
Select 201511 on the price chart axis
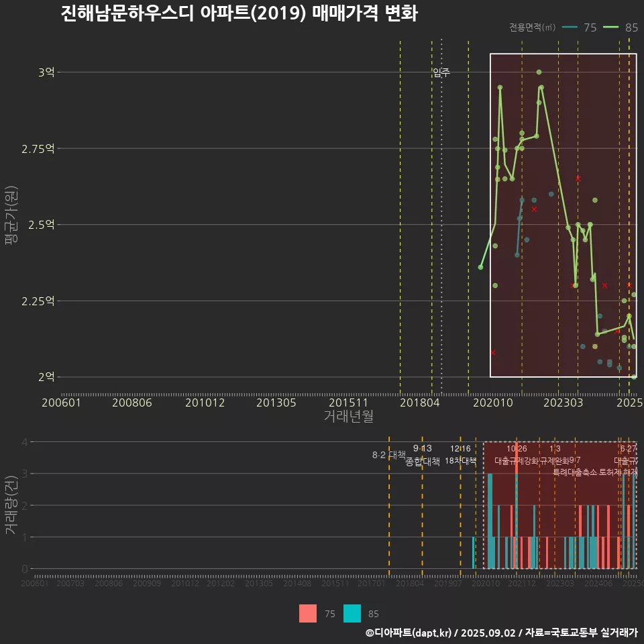[348, 402]
